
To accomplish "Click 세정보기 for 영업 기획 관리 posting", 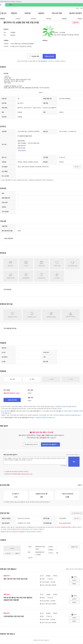I will point(74,584).
